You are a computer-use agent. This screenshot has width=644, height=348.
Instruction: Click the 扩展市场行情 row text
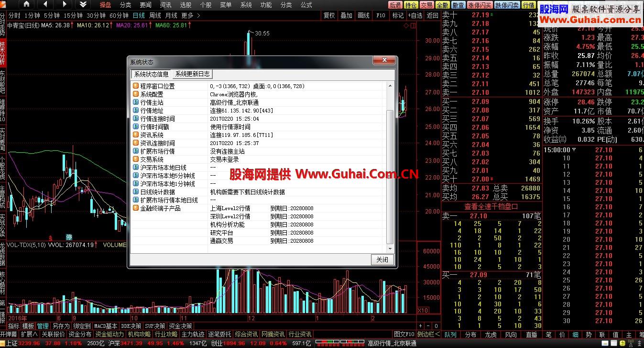click(x=157, y=151)
